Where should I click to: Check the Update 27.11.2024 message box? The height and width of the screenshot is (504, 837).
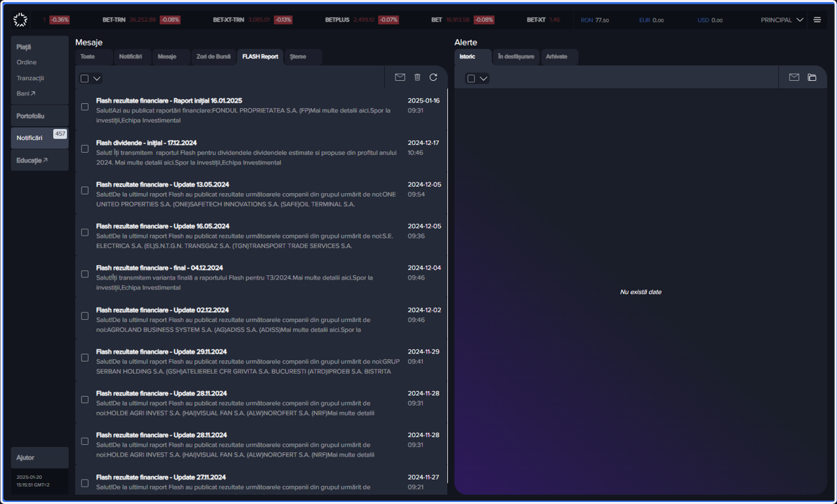tap(85, 483)
